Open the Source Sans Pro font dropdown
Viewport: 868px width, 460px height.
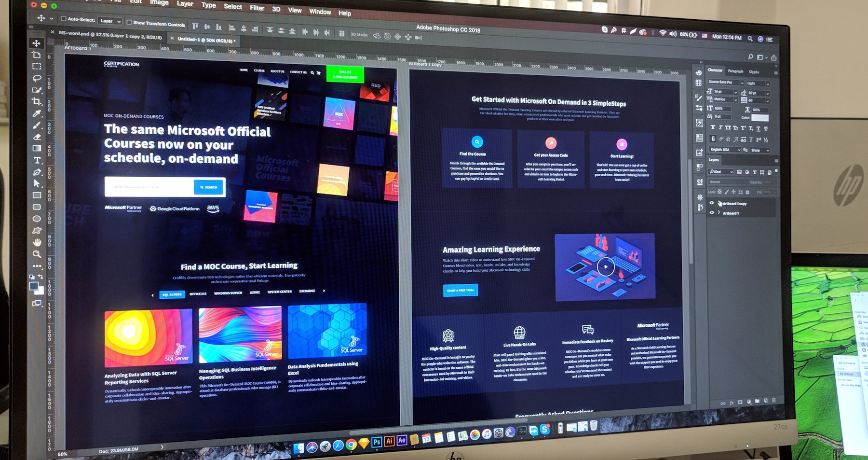coord(726,82)
